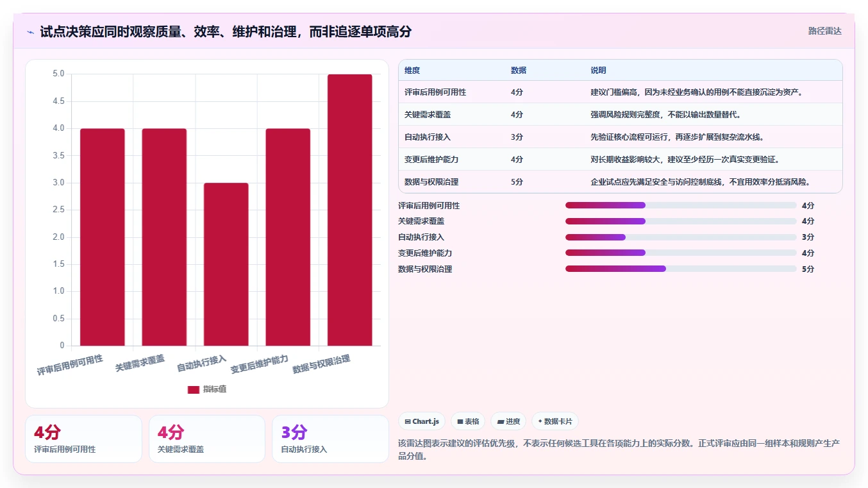Screen dimensions: 868x488
Task: Click the 维度 column header
Action: (x=412, y=71)
